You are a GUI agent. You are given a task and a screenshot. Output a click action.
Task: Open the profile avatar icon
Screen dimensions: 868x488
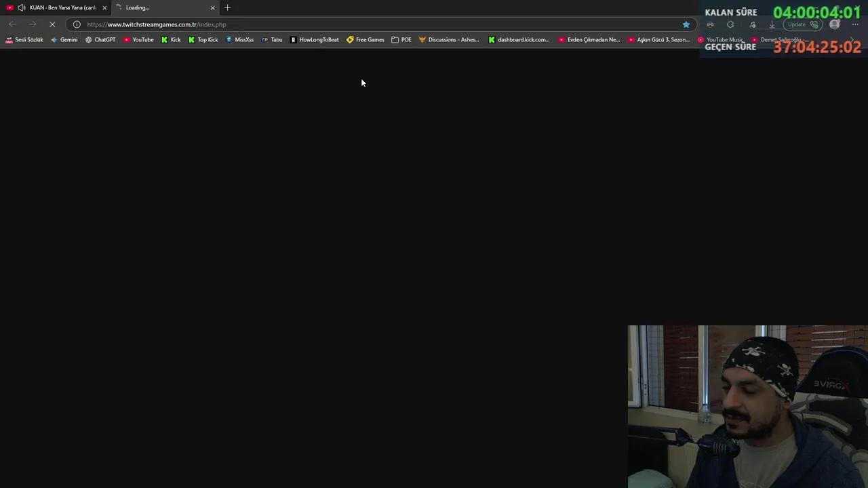point(835,24)
